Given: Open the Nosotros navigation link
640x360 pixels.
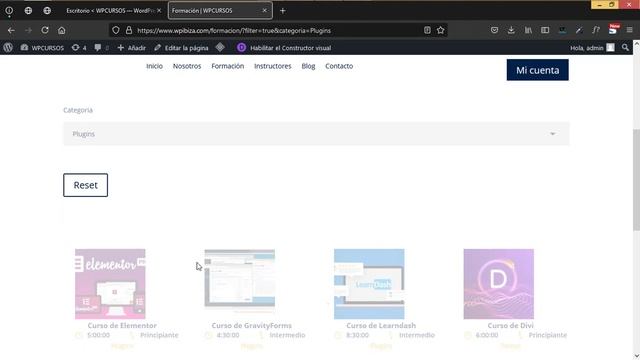Looking at the screenshot, I should (x=187, y=66).
